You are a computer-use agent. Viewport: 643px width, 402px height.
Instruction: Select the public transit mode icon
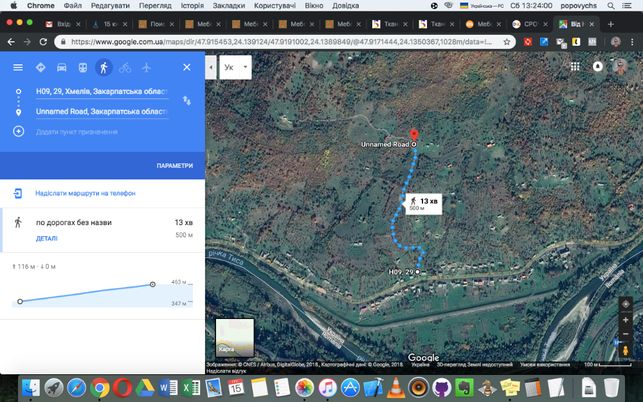tap(83, 67)
